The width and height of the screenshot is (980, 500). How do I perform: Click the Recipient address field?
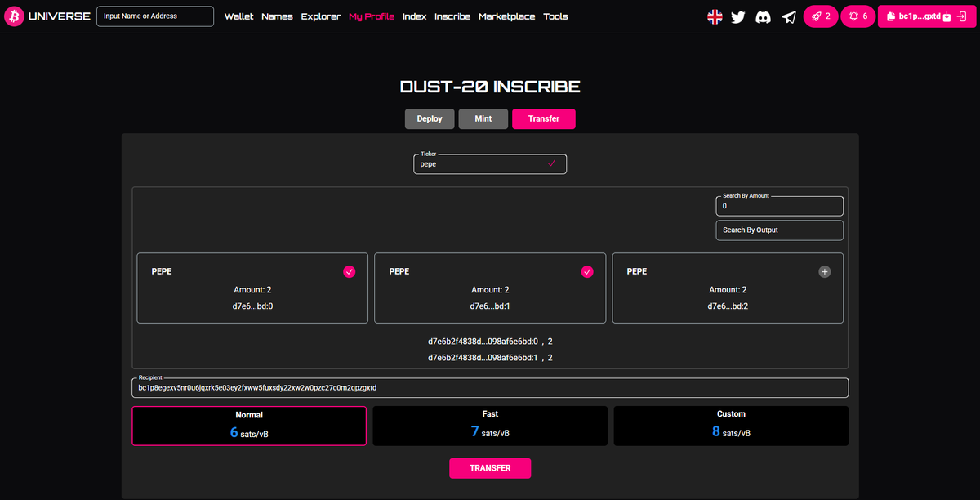pos(490,387)
